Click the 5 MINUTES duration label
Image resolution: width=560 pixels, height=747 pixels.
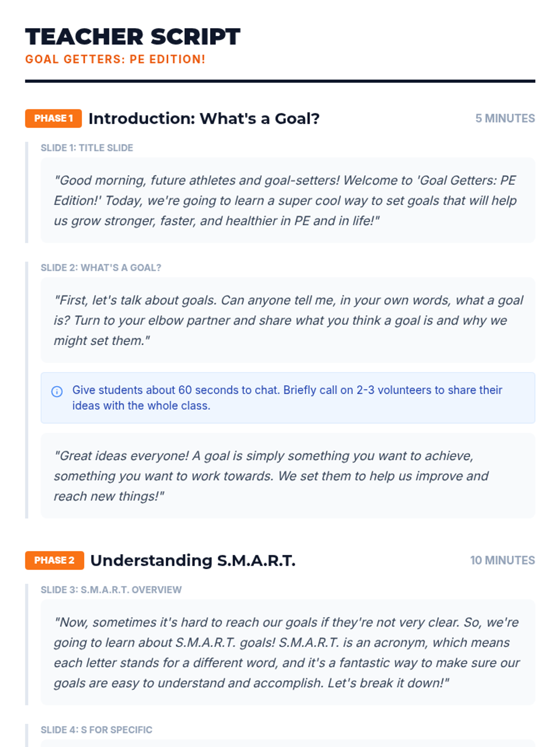pyautogui.click(x=505, y=119)
